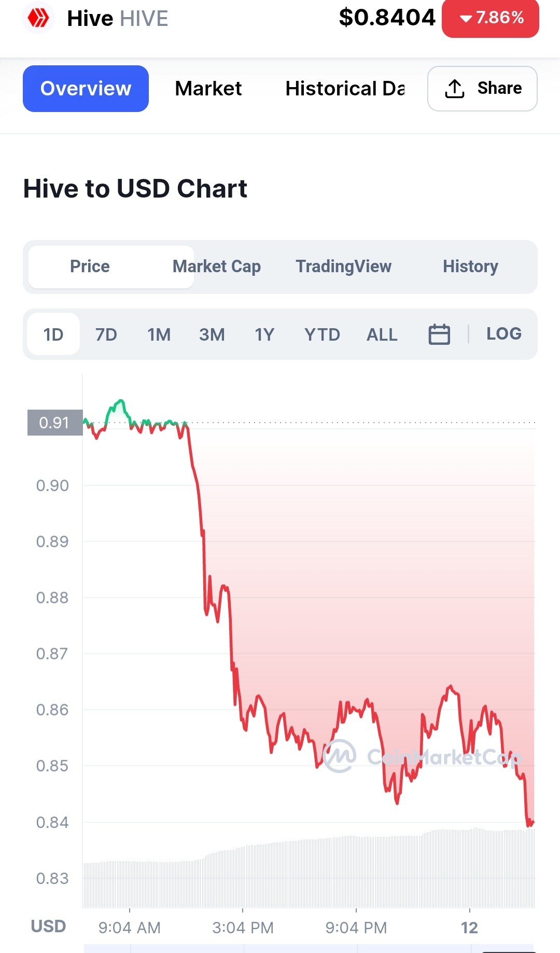
Task: Choose the 1M time range
Action: click(159, 334)
